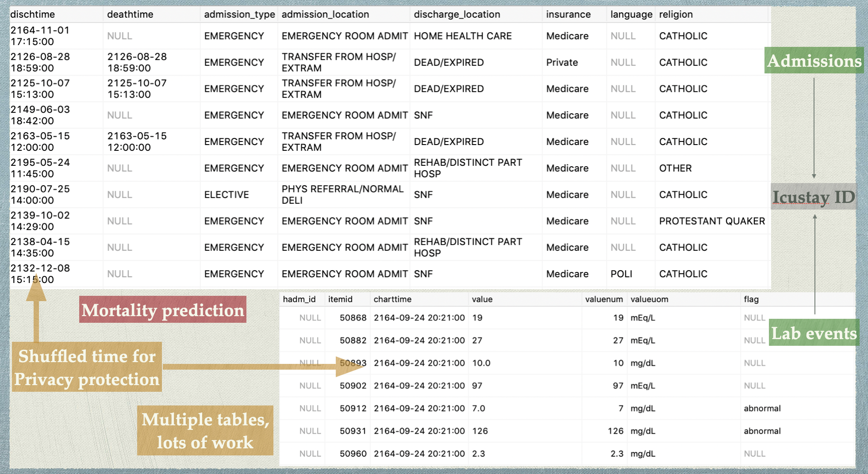This screenshot has height=474, width=868.
Task: Select the Multiple tables, lots of work box
Action: tap(205, 431)
